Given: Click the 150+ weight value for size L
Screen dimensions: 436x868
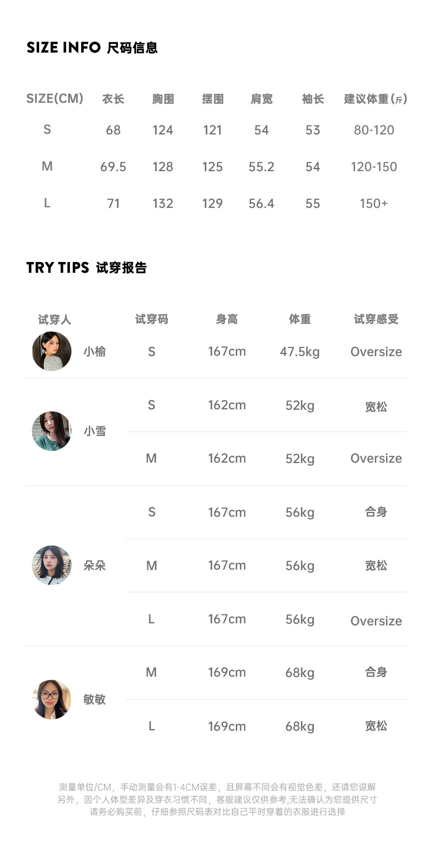Looking at the screenshot, I should [x=374, y=203].
